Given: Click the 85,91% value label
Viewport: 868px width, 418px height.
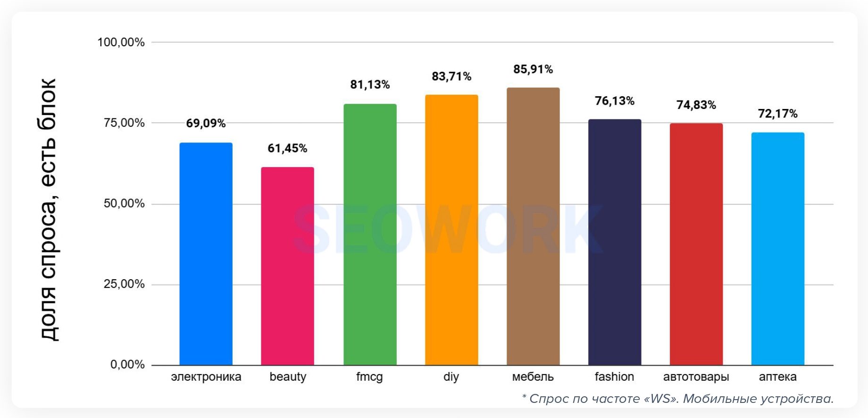Looking at the screenshot, I should click(x=533, y=69).
